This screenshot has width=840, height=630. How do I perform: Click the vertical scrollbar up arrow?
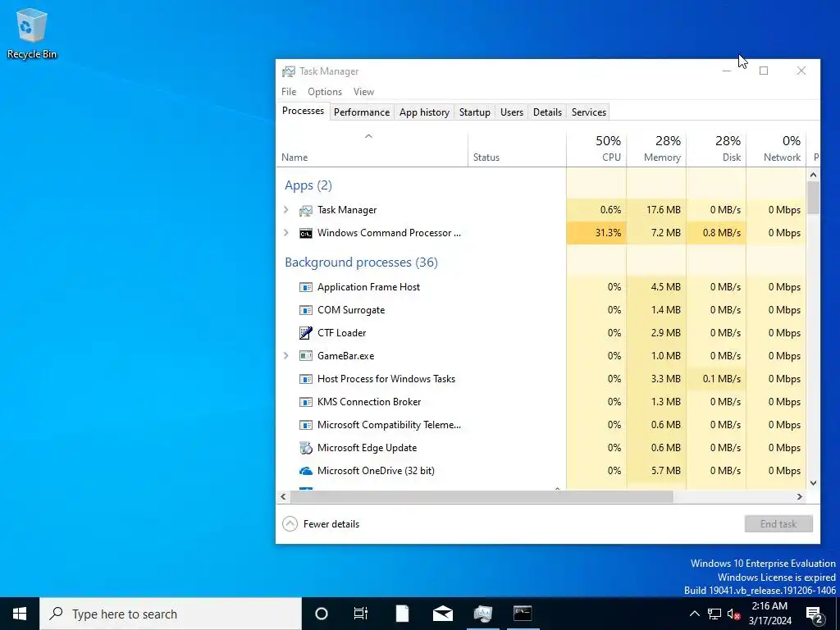[x=813, y=175]
